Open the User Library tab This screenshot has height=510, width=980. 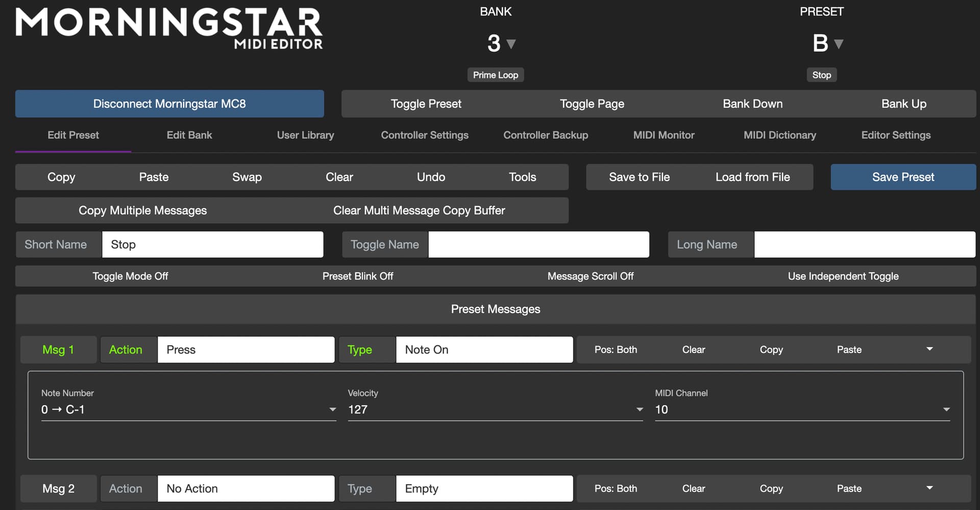tap(305, 135)
